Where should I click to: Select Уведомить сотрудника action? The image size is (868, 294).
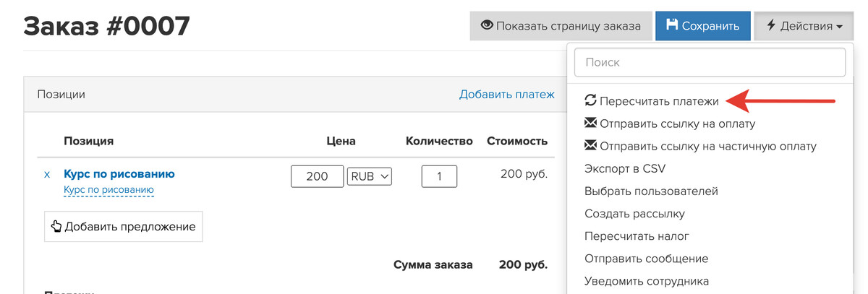(x=647, y=281)
